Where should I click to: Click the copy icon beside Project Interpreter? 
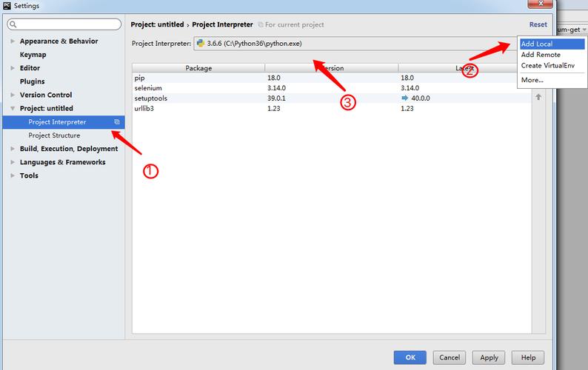tap(116, 122)
